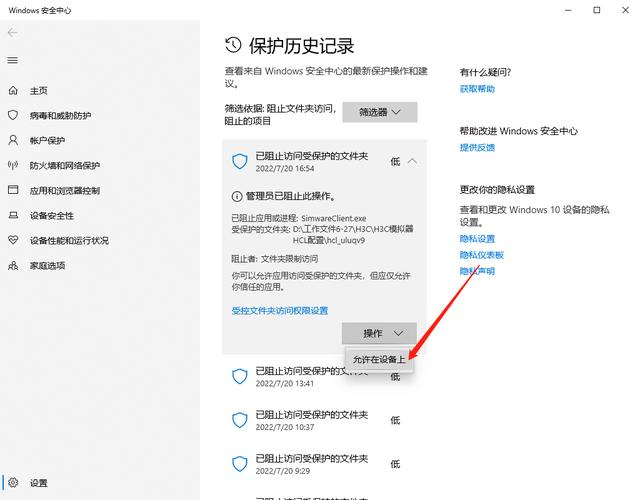The image size is (640, 500).
Task: Click the person icon for 帐户保护
Action: (x=13, y=140)
